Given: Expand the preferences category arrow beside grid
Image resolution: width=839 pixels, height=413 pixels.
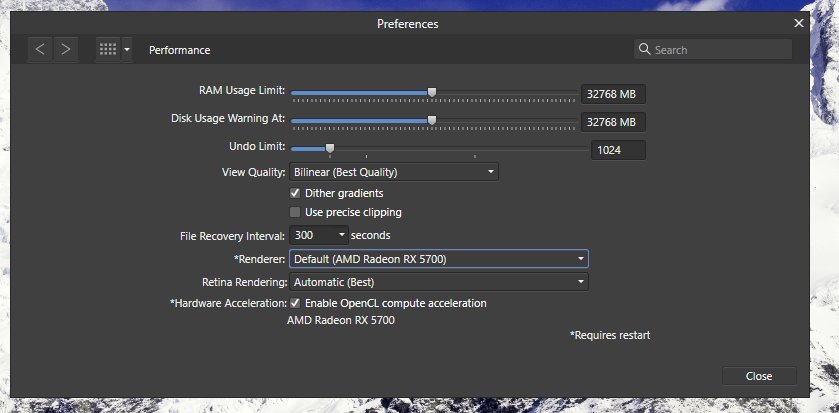Looking at the screenshot, I should click(127, 50).
